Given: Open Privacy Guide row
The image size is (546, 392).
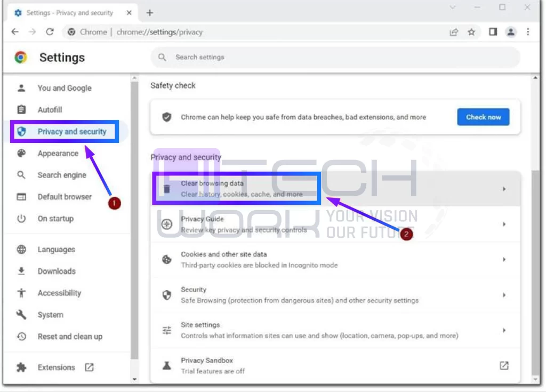Looking at the screenshot, I should coord(336,225).
